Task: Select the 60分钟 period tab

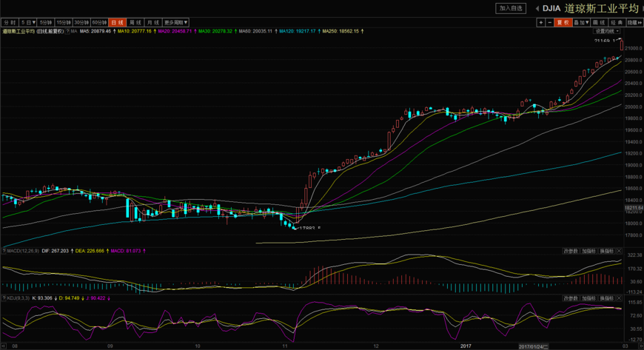Action: (99, 23)
